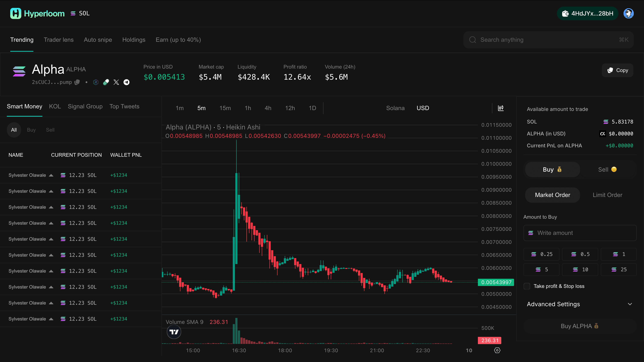
Task: Open wallet 4HdJYx...28bH menu
Action: pyautogui.click(x=588, y=13)
